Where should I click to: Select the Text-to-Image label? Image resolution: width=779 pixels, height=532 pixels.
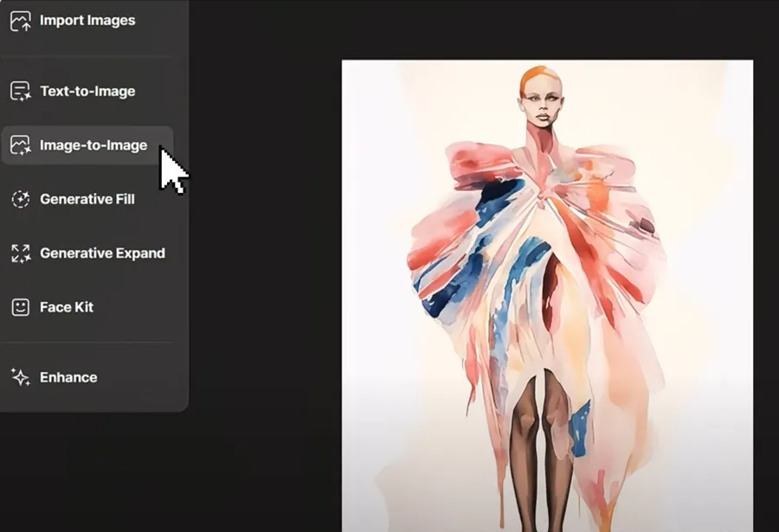pyautogui.click(x=87, y=92)
